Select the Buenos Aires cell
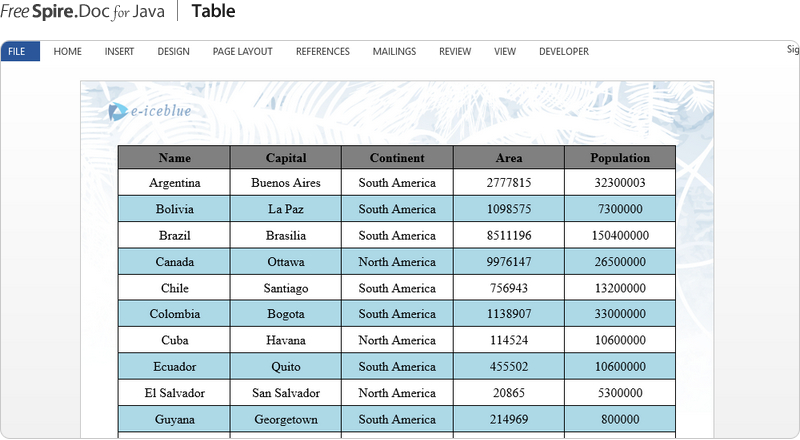 tap(286, 183)
